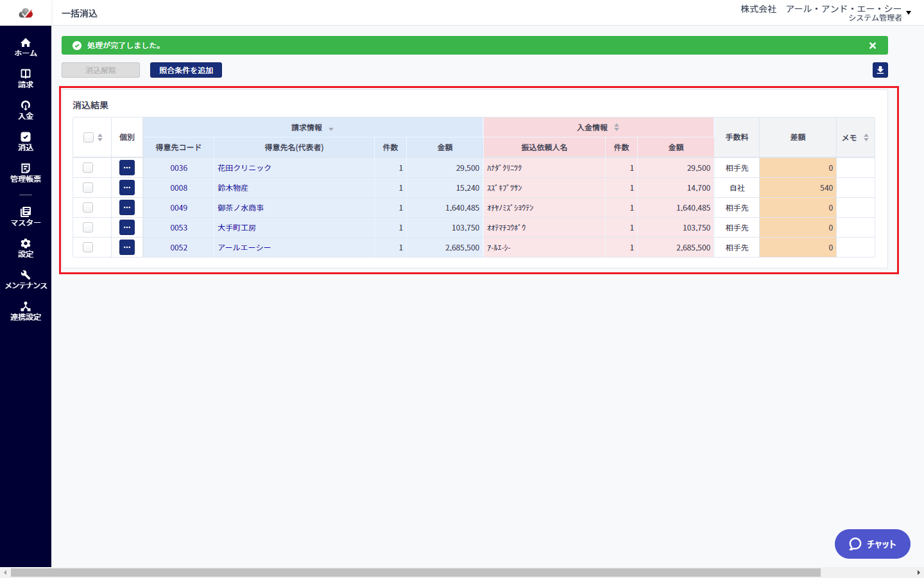Click the 差額 value 540
Image resolution: width=924 pixels, height=578 pixels.
(826, 188)
